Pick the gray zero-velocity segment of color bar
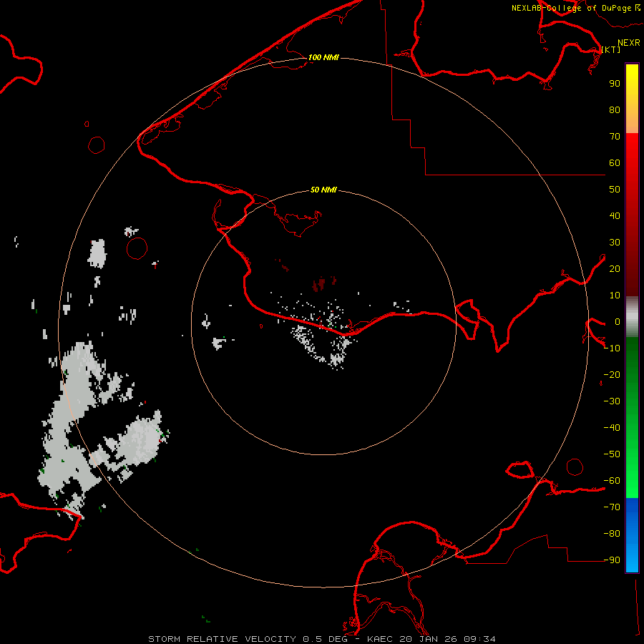The width and height of the screenshot is (644, 644). pyautogui.click(x=632, y=316)
